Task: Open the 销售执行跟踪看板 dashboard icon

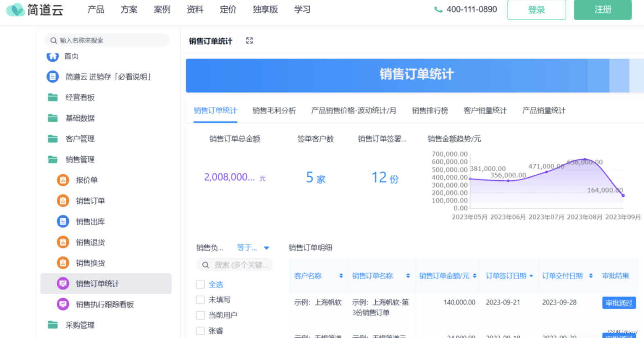Action: (63, 304)
